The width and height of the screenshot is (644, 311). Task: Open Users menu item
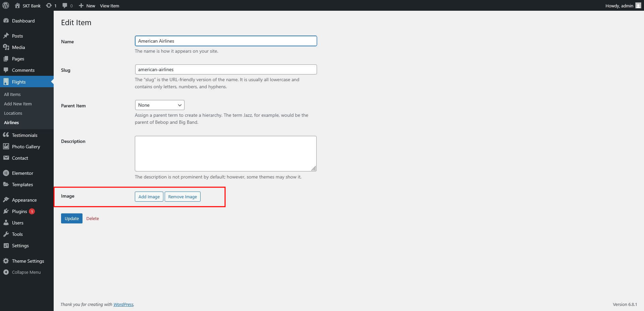[27, 223]
